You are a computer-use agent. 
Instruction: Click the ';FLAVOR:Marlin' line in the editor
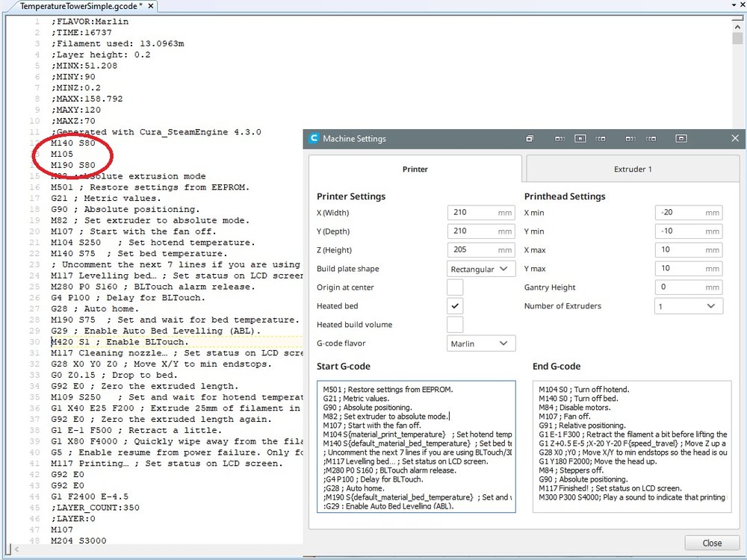pyautogui.click(x=90, y=22)
